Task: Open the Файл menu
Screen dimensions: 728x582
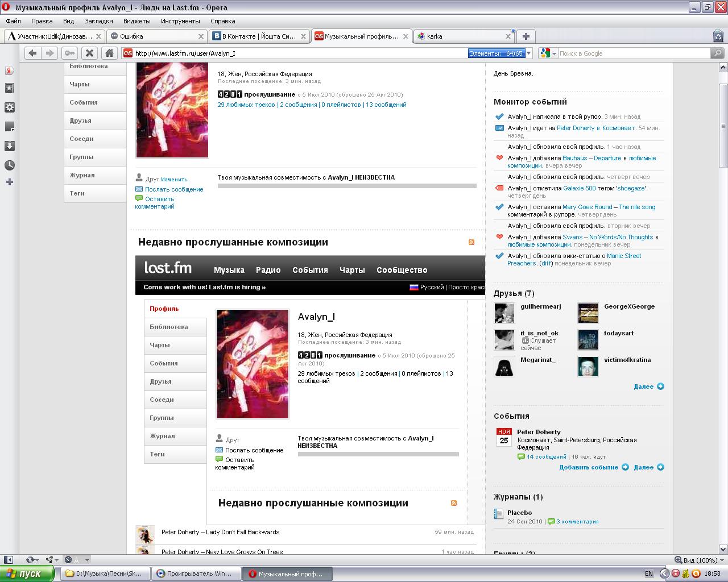Action: coord(13,21)
